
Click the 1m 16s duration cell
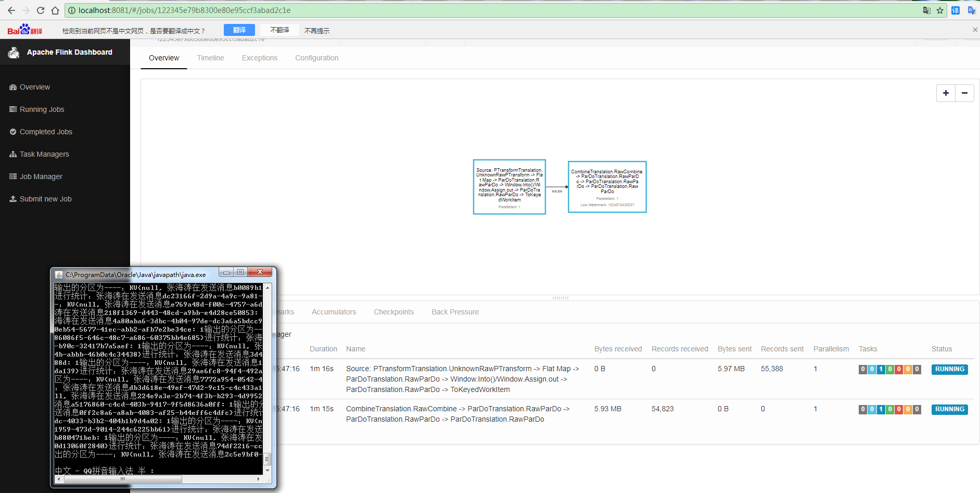[322, 369]
